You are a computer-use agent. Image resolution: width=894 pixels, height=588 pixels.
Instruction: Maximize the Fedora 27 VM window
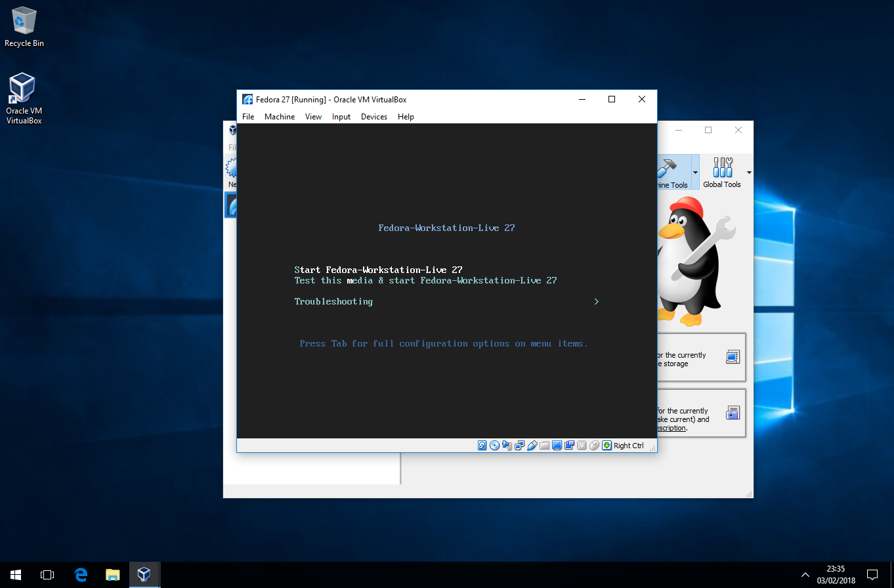(612, 99)
